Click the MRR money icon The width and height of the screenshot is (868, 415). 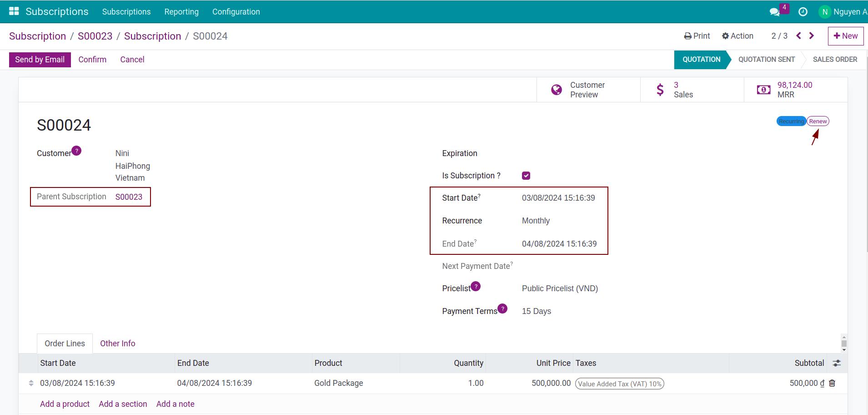[763, 90]
